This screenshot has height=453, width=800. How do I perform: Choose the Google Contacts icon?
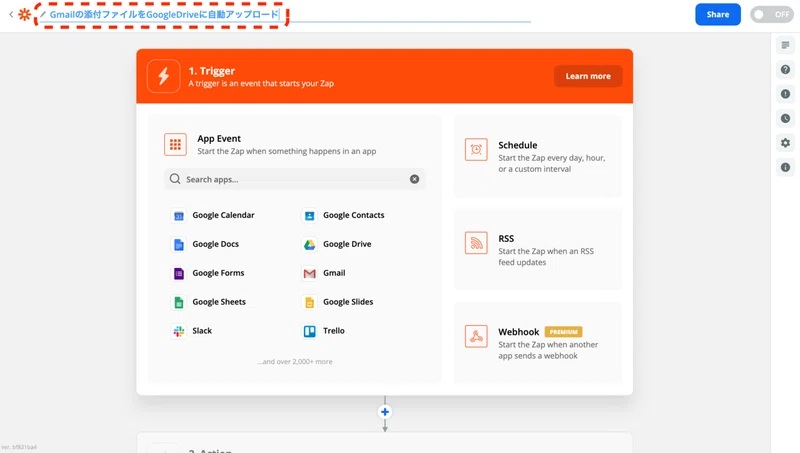tap(309, 216)
